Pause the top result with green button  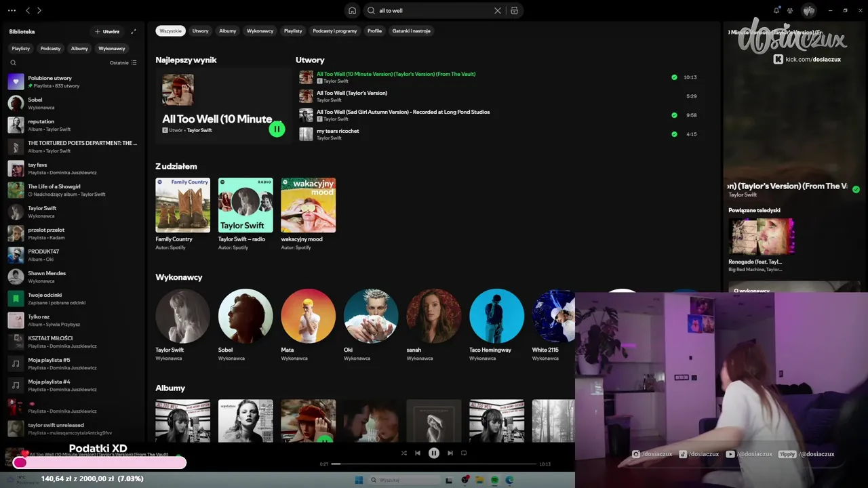(277, 129)
